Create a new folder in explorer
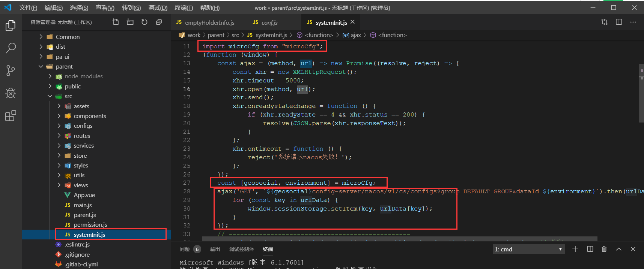 click(x=130, y=22)
